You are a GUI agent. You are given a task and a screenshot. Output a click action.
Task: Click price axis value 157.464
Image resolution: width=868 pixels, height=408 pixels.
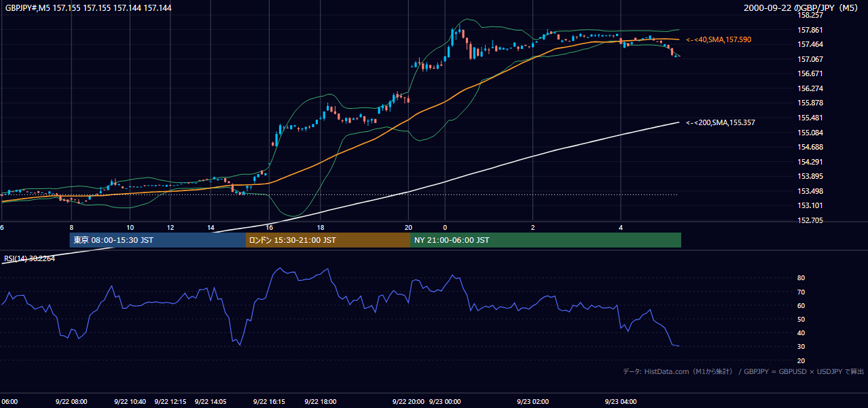(x=810, y=44)
